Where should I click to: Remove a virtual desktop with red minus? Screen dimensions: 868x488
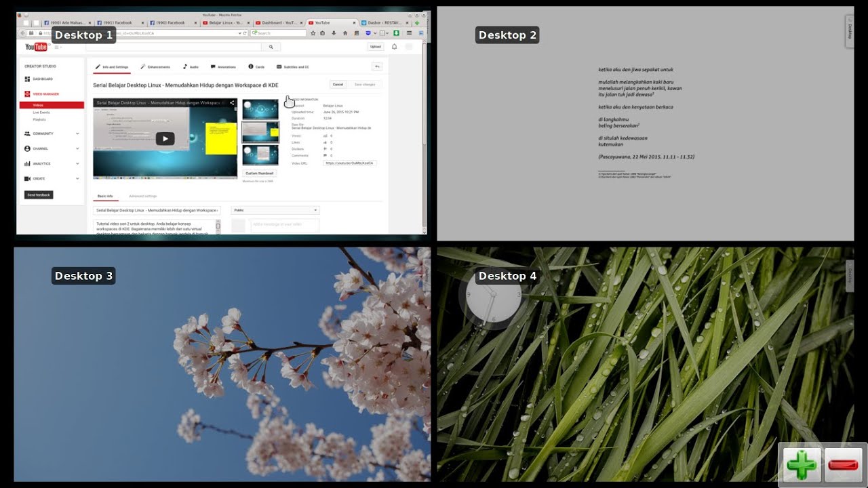click(844, 466)
